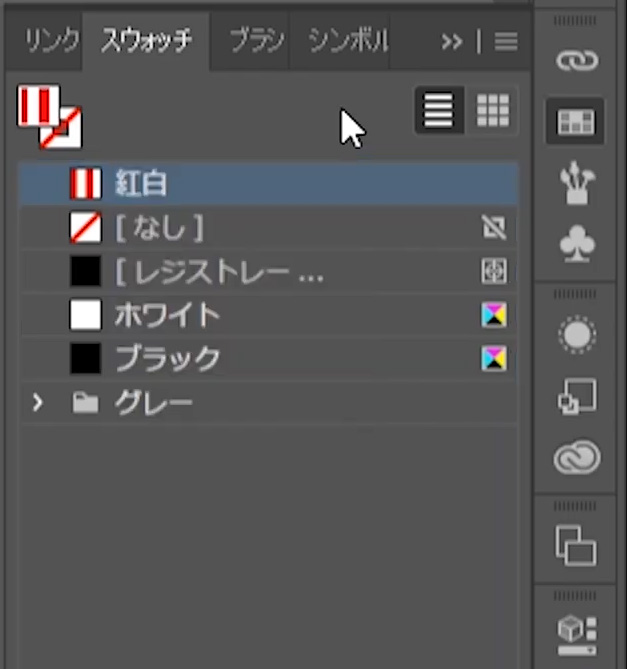Switch to the スウォッチ tab
627x669 pixels.
(146, 41)
